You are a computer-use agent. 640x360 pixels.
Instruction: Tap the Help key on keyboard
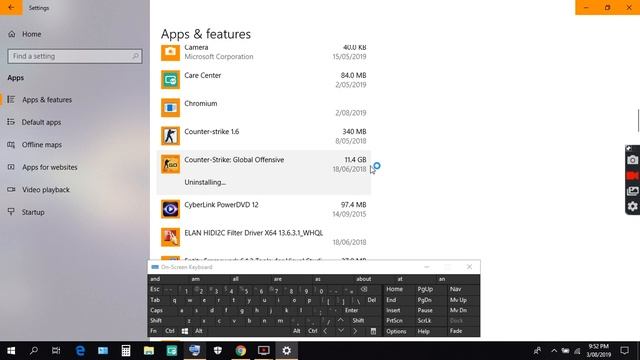[x=424, y=331]
